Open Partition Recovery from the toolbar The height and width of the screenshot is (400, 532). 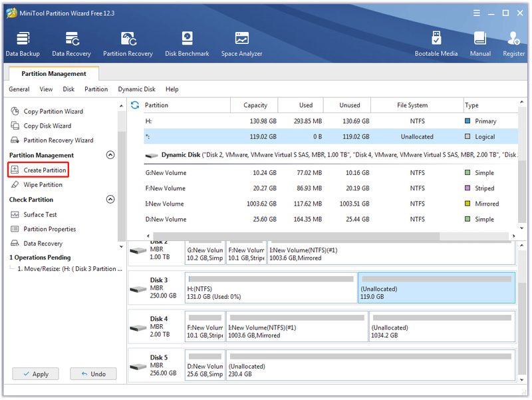point(128,44)
